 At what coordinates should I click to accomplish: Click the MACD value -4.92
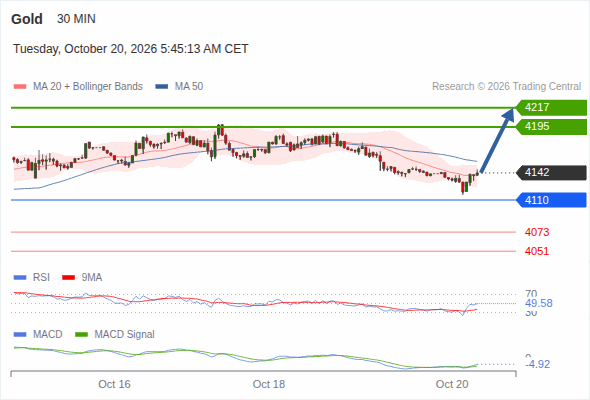537,364
